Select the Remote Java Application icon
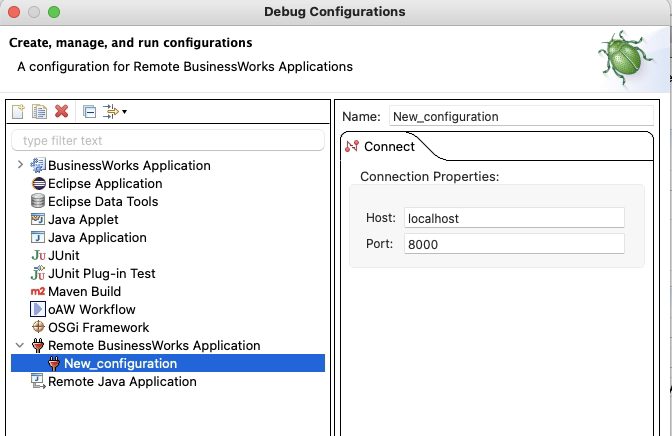The width and height of the screenshot is (672, 436). click(x=38, y=381)
